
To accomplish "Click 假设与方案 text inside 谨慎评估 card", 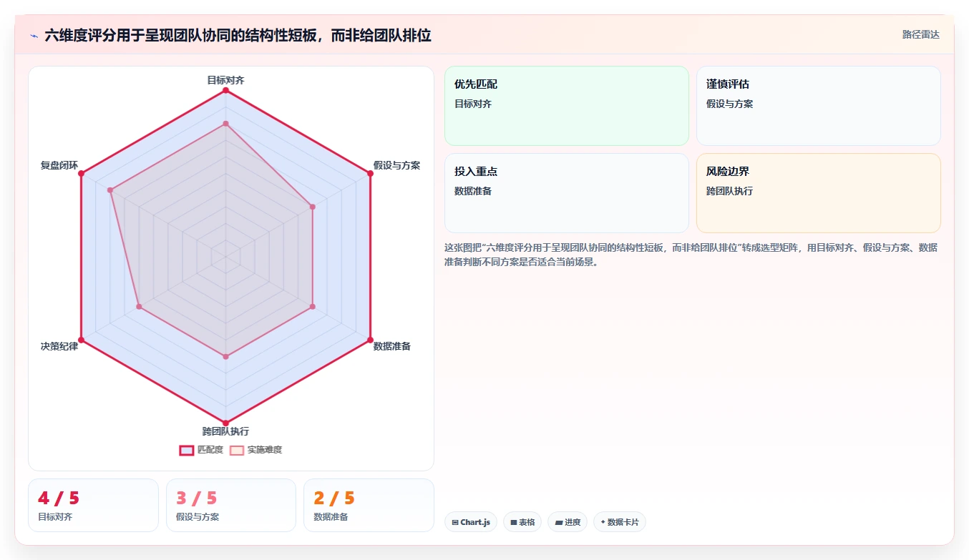I will click(729, 104).
